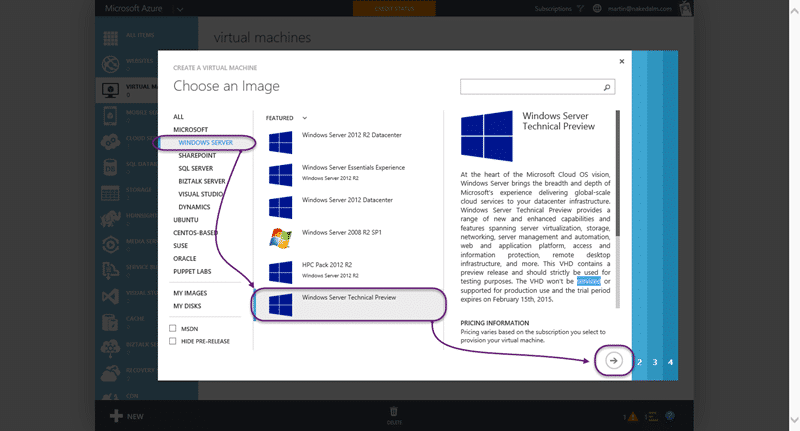The width and height of the screenshot is (800, 431).
Task: Select the SHAREPOINT category
Action: 197,156
